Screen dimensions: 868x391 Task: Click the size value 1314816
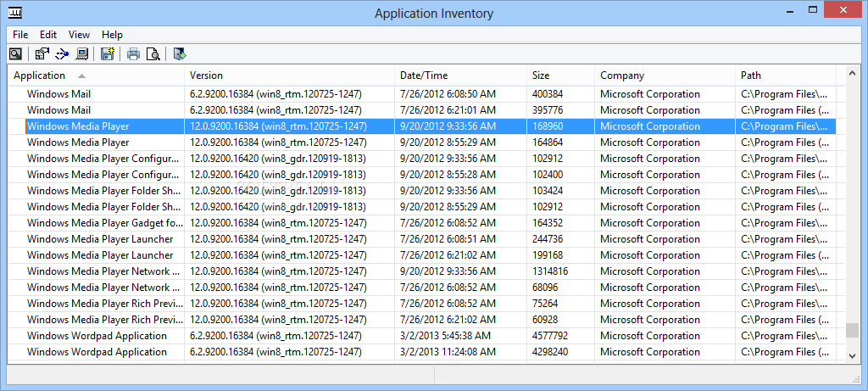coord(550,271)
